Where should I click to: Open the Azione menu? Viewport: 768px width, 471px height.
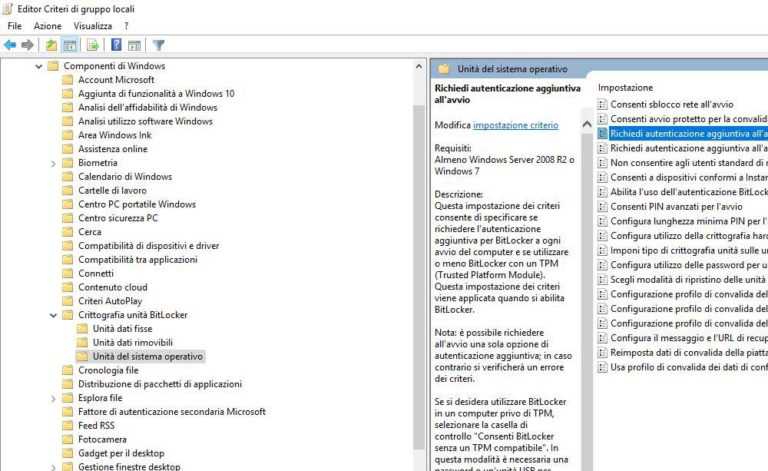[x=48, y=26]
